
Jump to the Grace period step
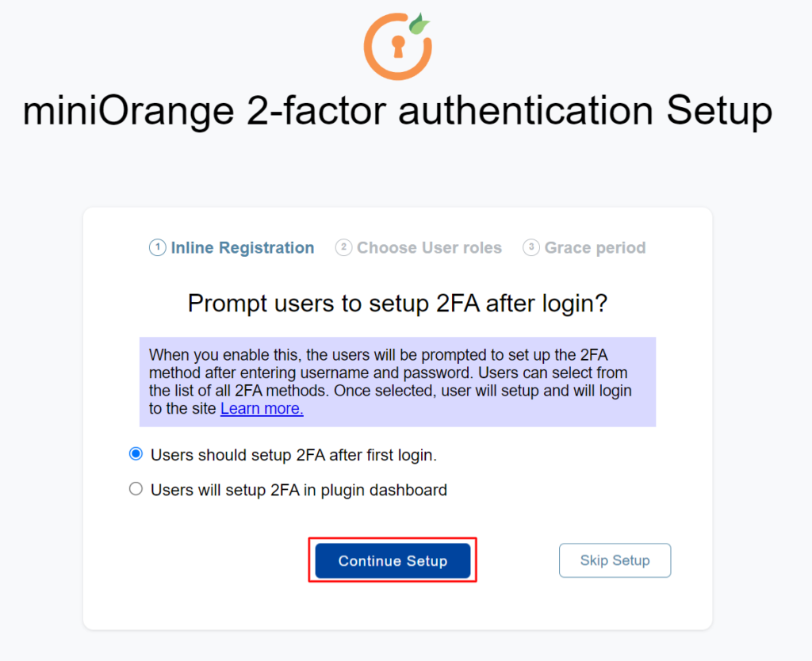595,247
